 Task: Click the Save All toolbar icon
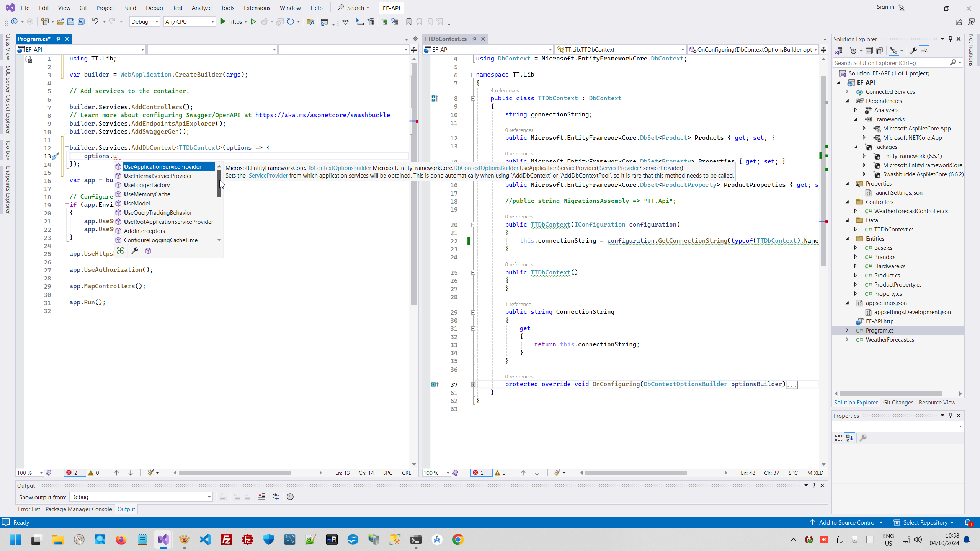click(x=81, y=22)
